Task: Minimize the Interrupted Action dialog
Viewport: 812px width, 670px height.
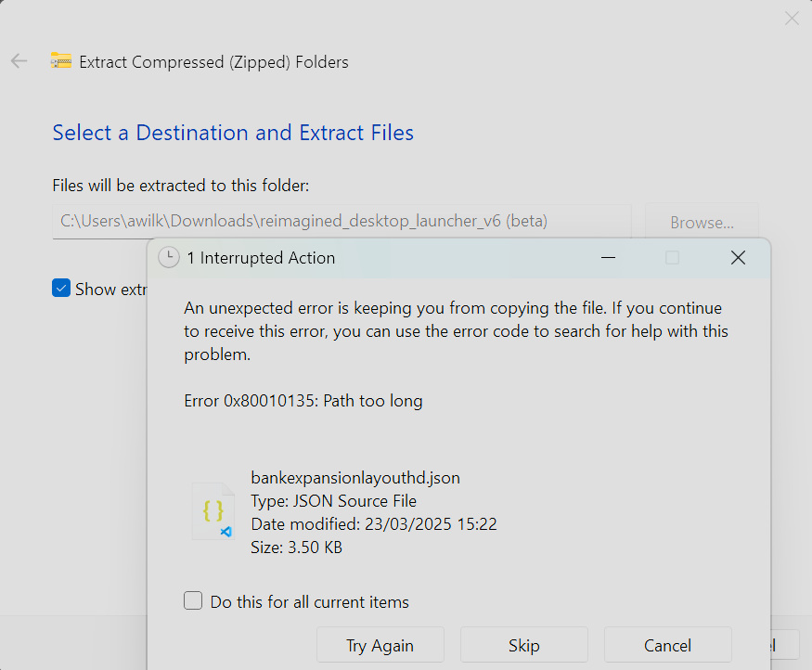Action: pyautogui.click(x=608, y=257)
